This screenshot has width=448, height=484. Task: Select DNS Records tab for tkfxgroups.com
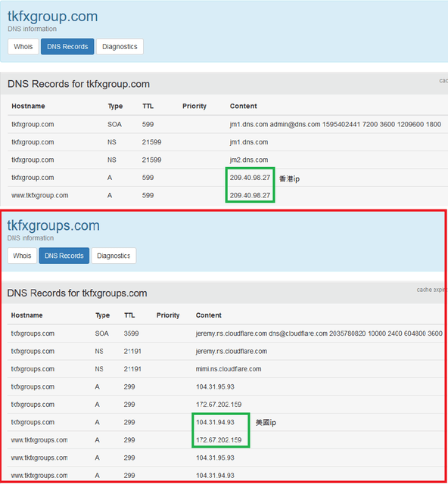pyautogui.click(x=64, y=256)
